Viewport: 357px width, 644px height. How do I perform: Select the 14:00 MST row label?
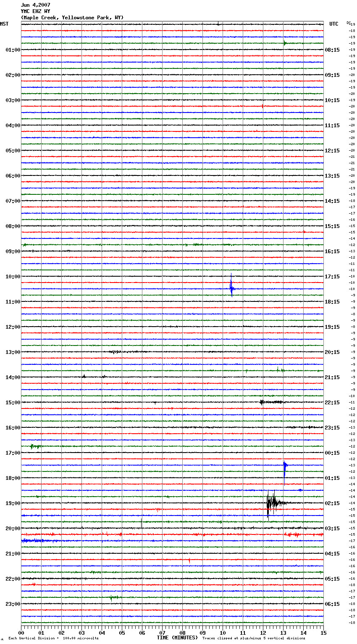13,377
